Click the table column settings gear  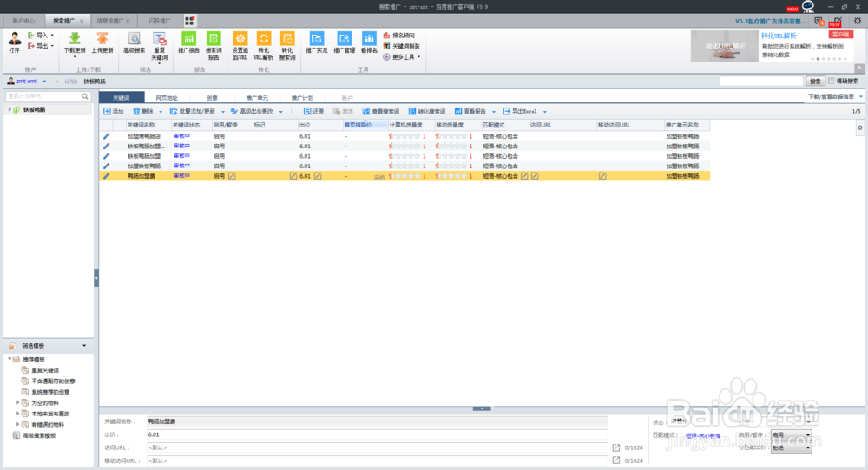(x=859, y=127)
